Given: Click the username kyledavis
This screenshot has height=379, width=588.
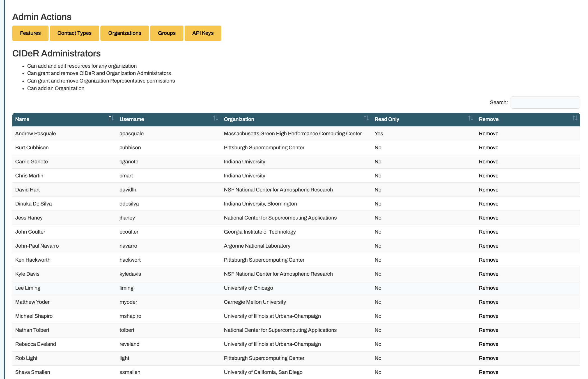Looking at the screenshot, I should [130, 274].
